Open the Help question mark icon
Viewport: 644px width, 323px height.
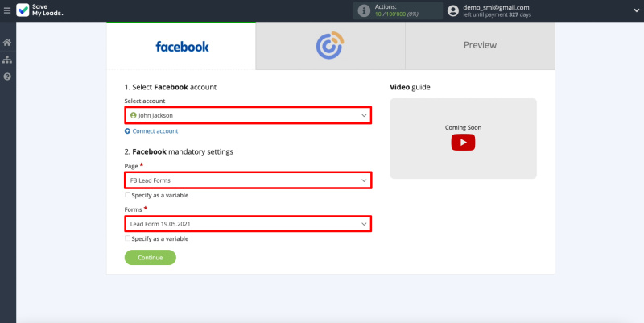7,77
